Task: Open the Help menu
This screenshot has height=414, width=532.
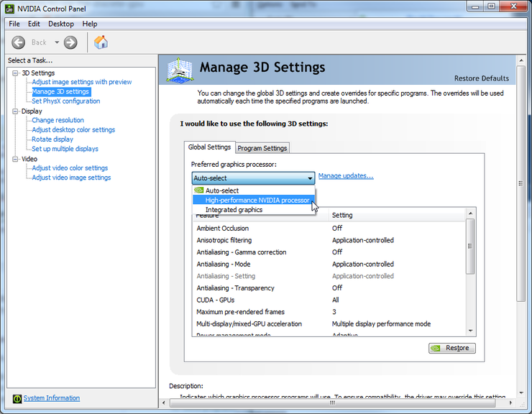Action: [x=90, y=24]
